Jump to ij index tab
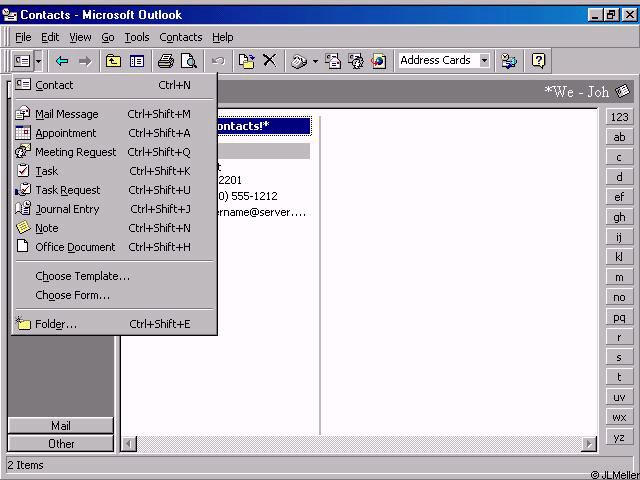This screenshot has height=480, width=640. pyautogui.click(x=619, y=237)
